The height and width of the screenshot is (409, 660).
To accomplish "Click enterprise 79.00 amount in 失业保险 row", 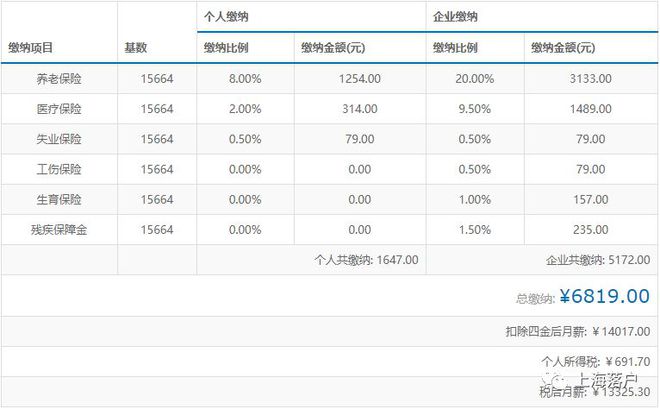I will [591, 139].
